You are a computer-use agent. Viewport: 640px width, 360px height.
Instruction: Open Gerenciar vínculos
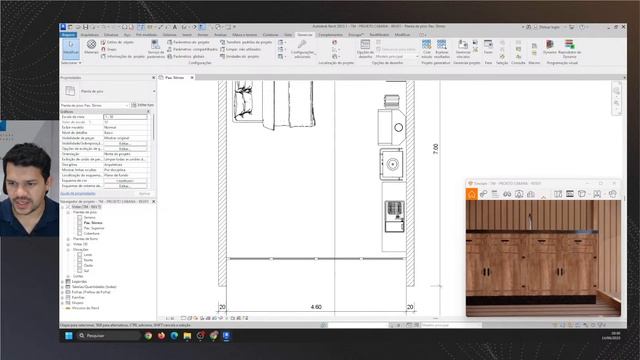coord(463,48)
